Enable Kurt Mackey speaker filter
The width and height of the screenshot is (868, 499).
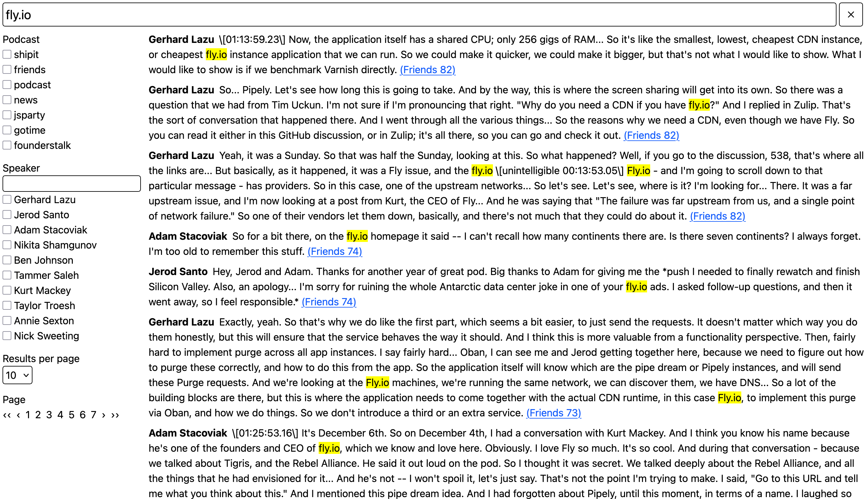(x=7, y=290)
